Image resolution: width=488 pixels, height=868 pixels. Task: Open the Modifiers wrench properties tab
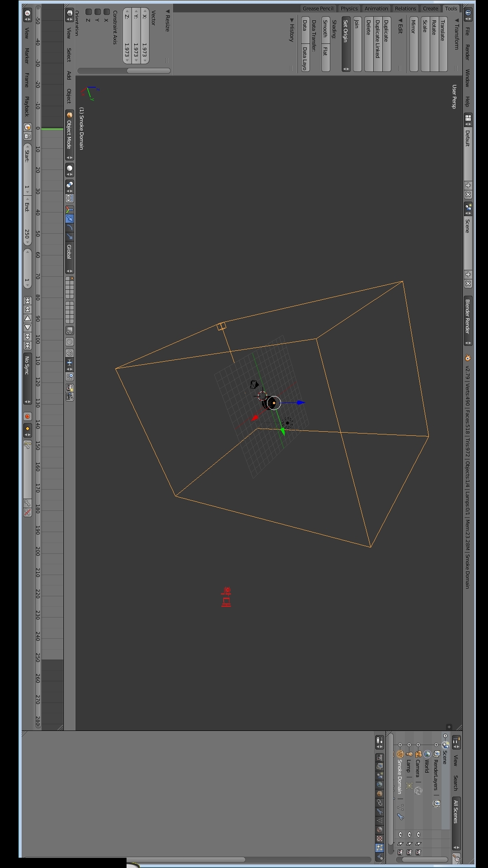(x=380, y=811)
